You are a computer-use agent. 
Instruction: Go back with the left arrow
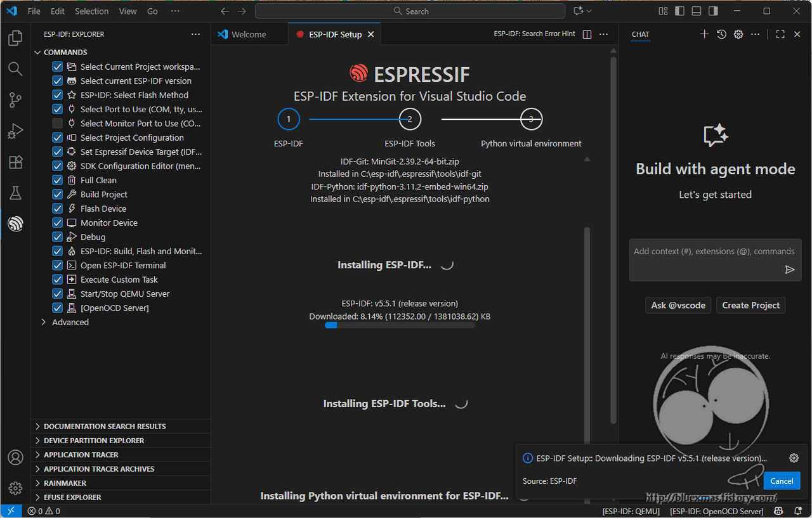click(x=225, y=11)
